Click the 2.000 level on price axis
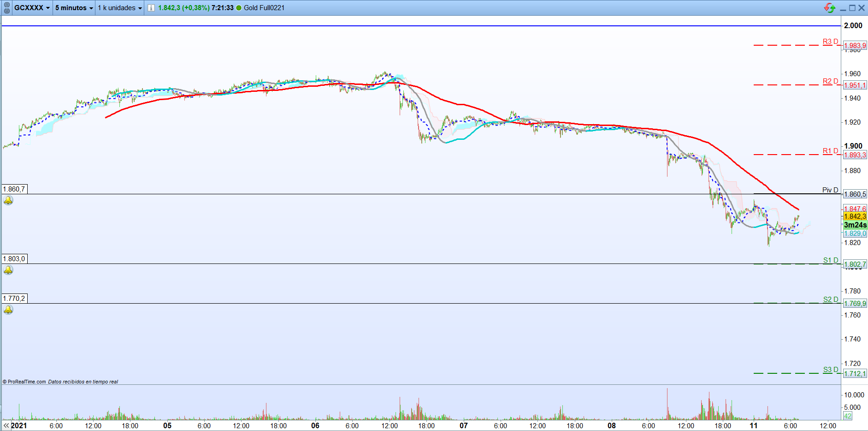Image resolution: width=868 pixels, height=431 pixels. 853,25
